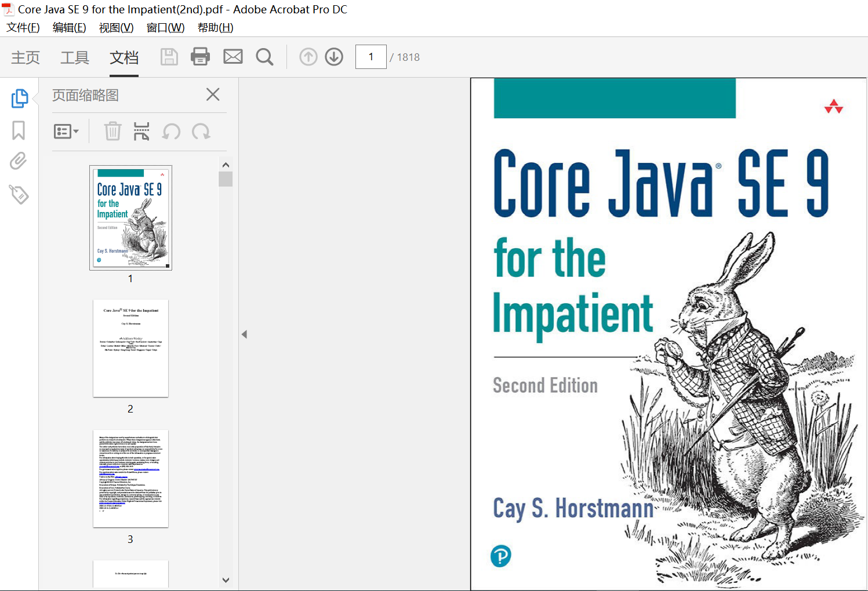
Task: Open the Find text magnifier tool
Action: pyautogui.click(x=264, y=57)
